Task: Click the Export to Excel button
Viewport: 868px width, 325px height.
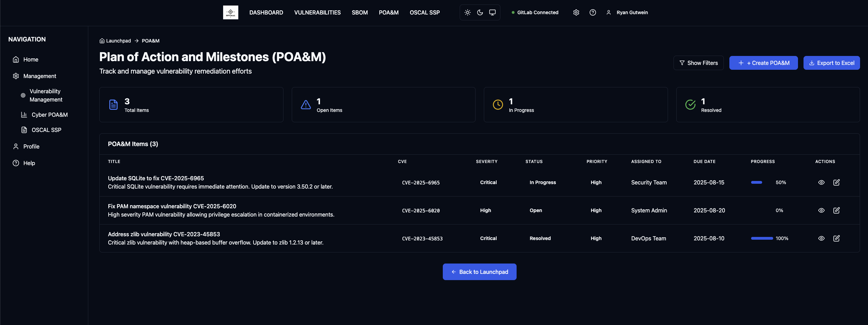Action: [x=831, y=63]
